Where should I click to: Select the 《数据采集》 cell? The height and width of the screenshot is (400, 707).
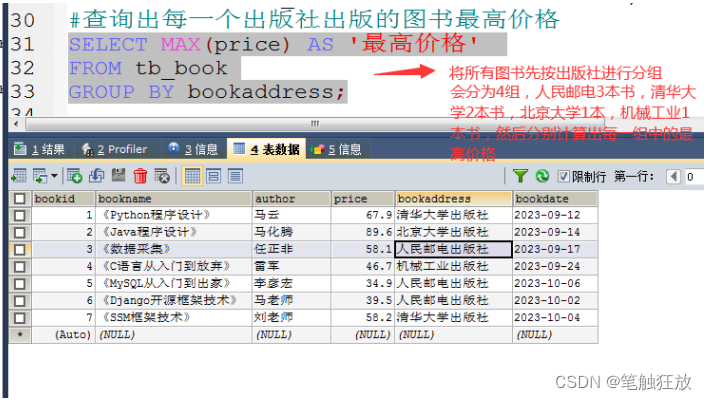174,249
